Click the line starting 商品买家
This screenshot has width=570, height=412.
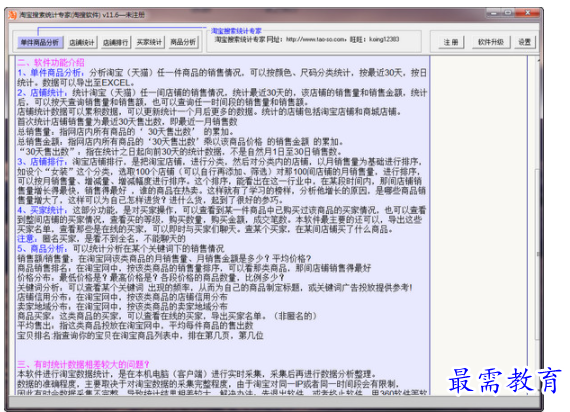point(167,316)
